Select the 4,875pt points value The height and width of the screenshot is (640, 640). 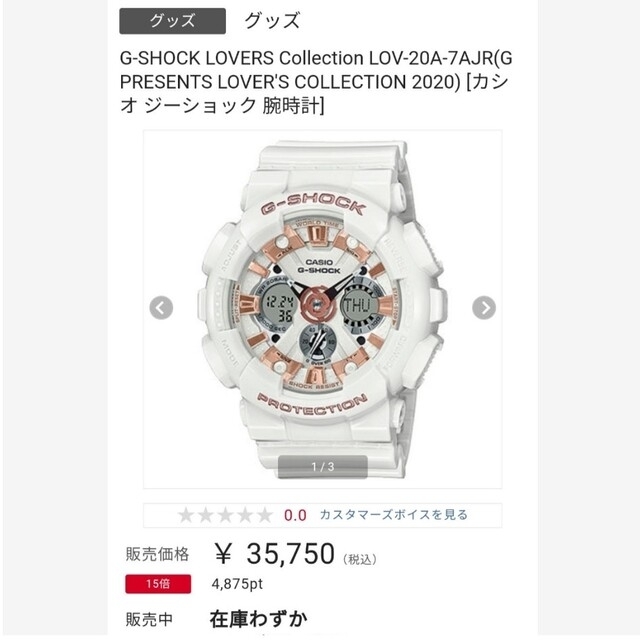(237, 584)
